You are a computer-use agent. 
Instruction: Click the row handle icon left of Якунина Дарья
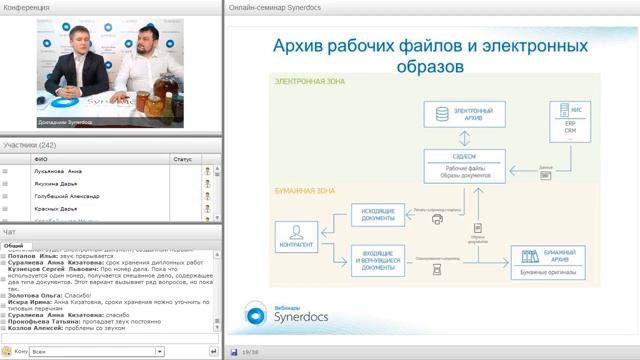coord(5,184)
